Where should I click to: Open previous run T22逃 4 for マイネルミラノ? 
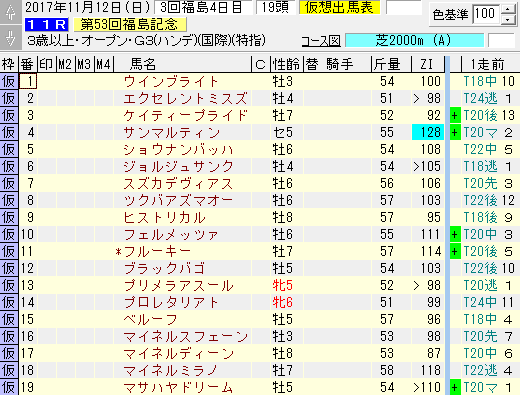coord(488,371)
